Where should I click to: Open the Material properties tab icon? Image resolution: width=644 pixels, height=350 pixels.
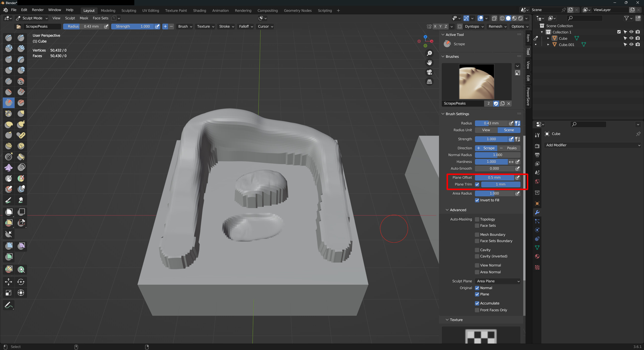click(537, 256)
